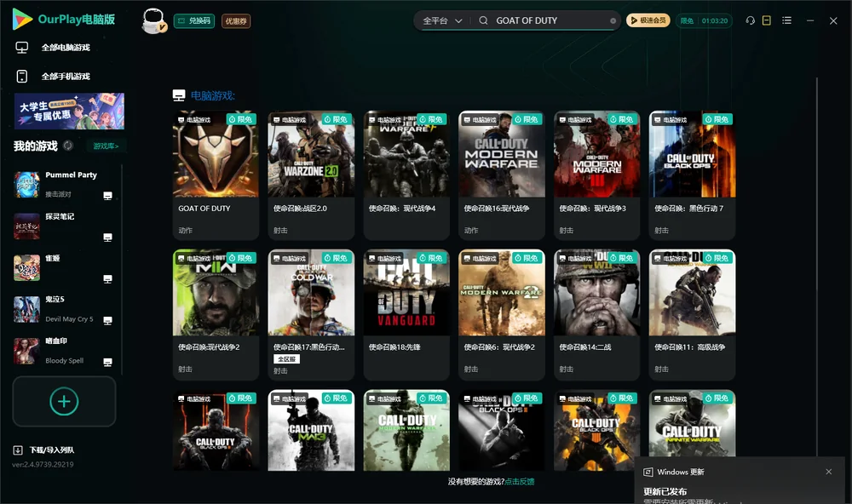The image size is (852, 504).
Task: Open the 使命召唤14:二战 game card
Action: pos(596,315)
